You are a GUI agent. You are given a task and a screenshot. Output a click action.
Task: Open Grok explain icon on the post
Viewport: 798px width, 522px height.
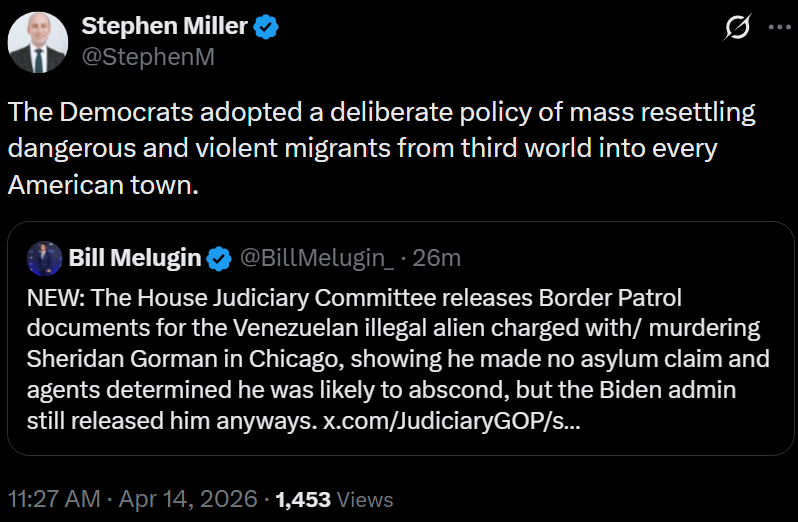tap(737, 30)
